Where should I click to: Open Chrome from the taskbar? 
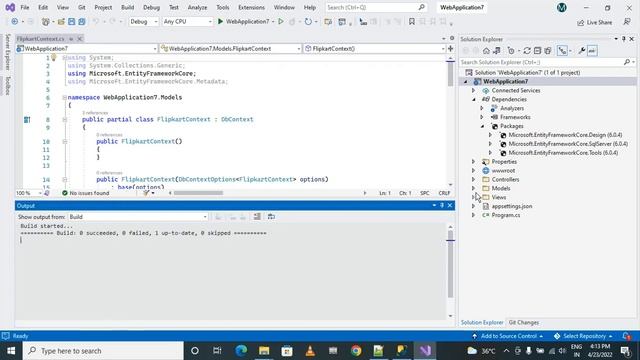(356, 351)
